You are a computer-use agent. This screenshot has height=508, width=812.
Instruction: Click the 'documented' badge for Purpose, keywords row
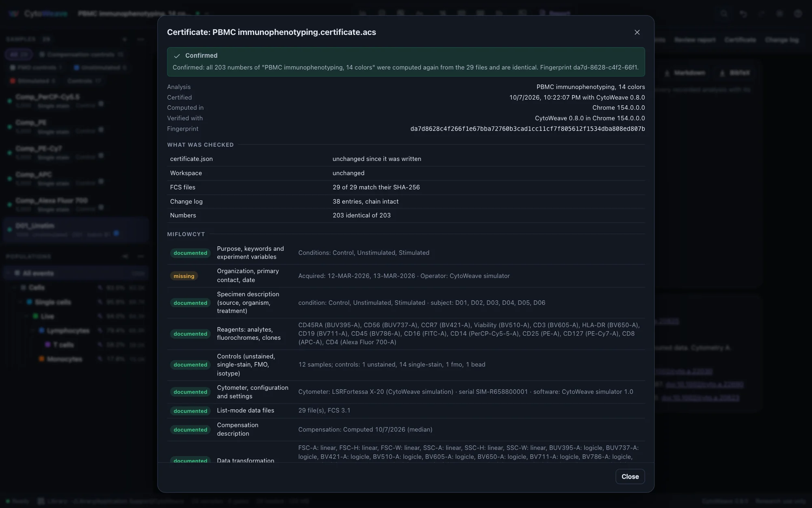point(190,253)
